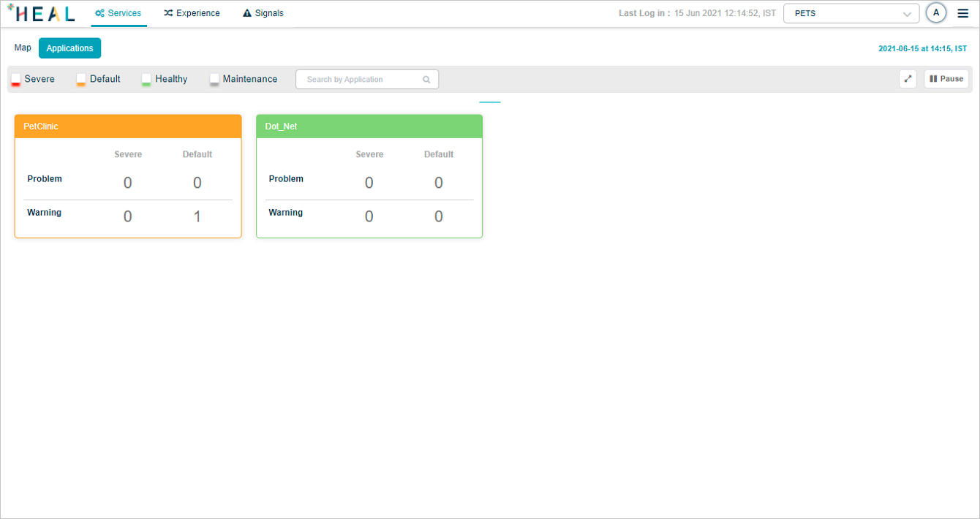
Task: Click the Warning label in Dot_Net card
Action: (286, 213)
